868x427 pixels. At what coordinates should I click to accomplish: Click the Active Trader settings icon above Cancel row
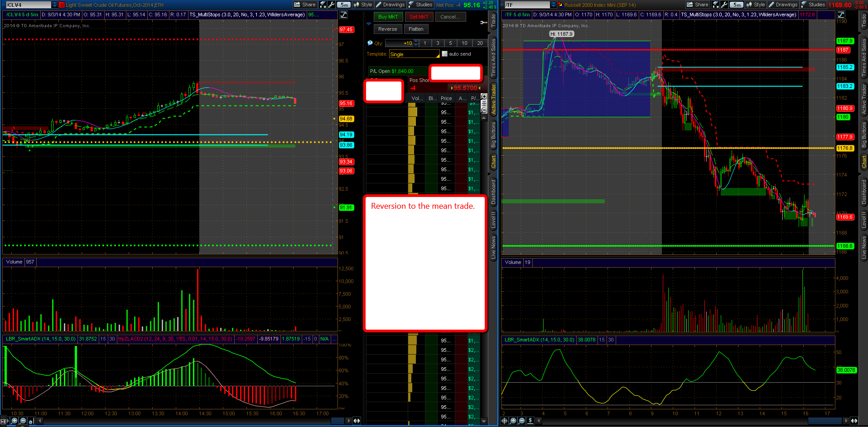[x=483, y=22]
